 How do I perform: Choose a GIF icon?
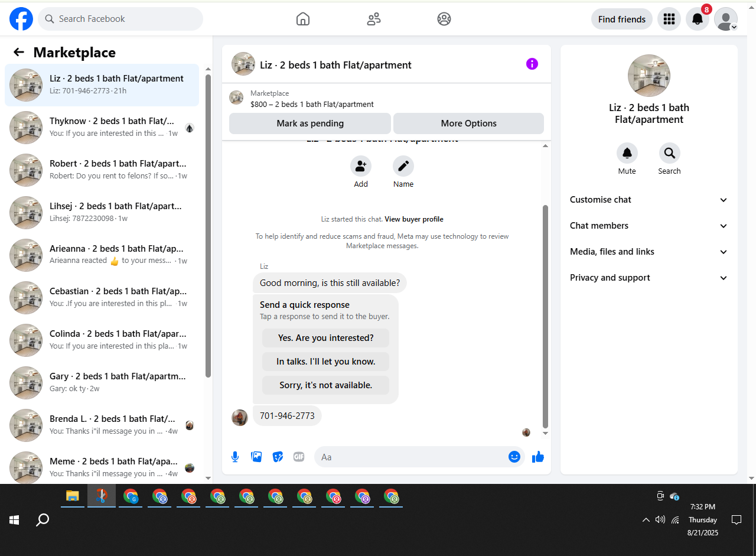(x=299, y=457)
